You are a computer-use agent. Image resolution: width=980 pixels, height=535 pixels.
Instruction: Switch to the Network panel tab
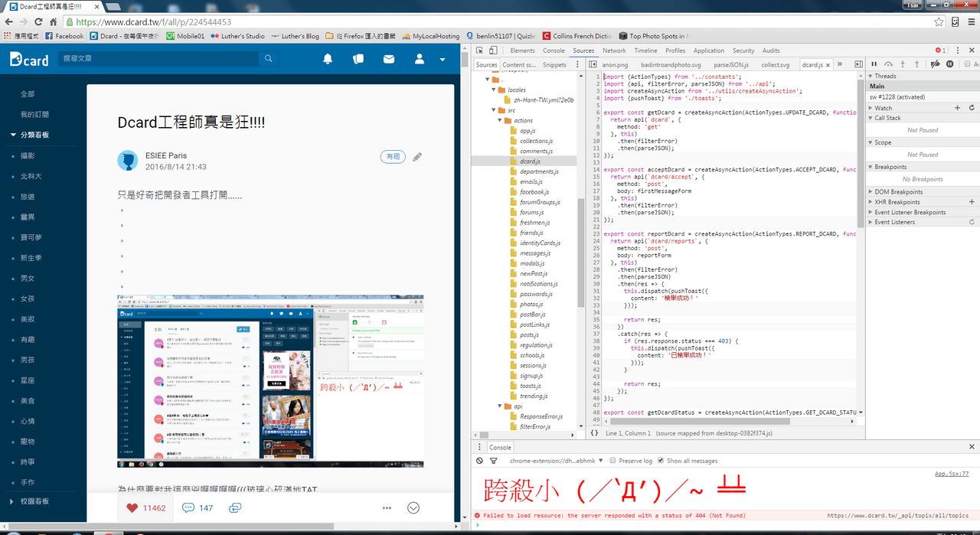(x=614, y=51)
